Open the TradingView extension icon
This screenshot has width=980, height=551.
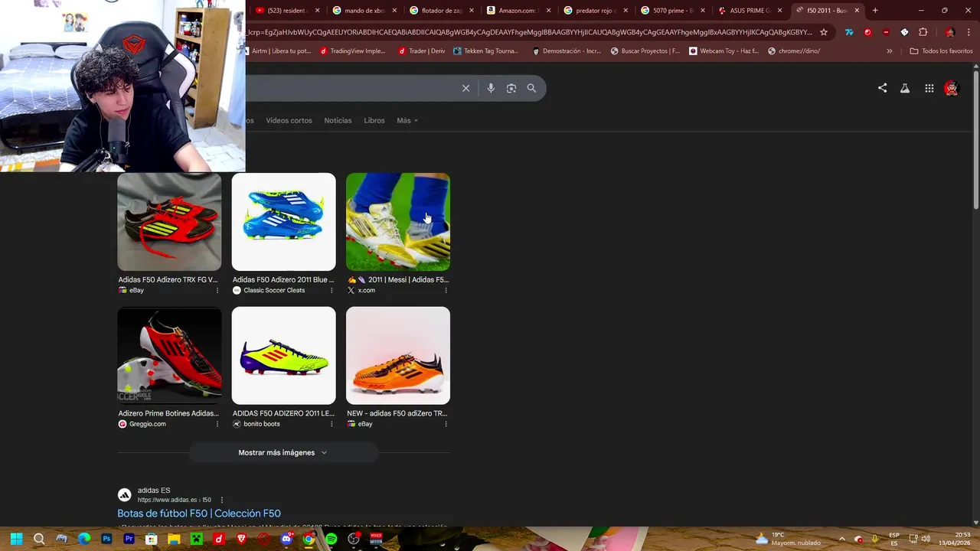click(x=848, y=32)
